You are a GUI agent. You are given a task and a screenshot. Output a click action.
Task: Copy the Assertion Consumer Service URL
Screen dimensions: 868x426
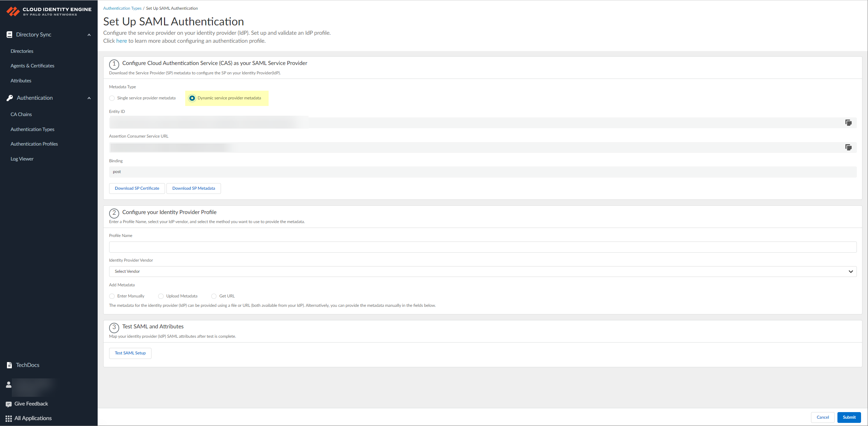tap(848, 147)
